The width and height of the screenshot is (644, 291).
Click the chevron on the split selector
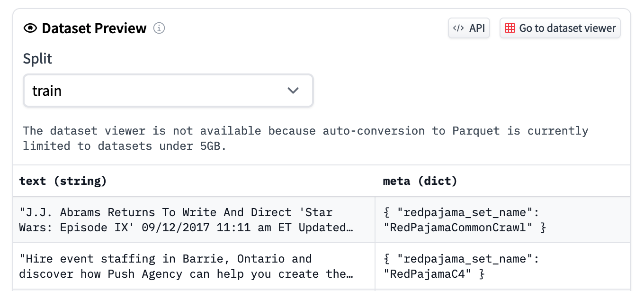tap(293, 90)
